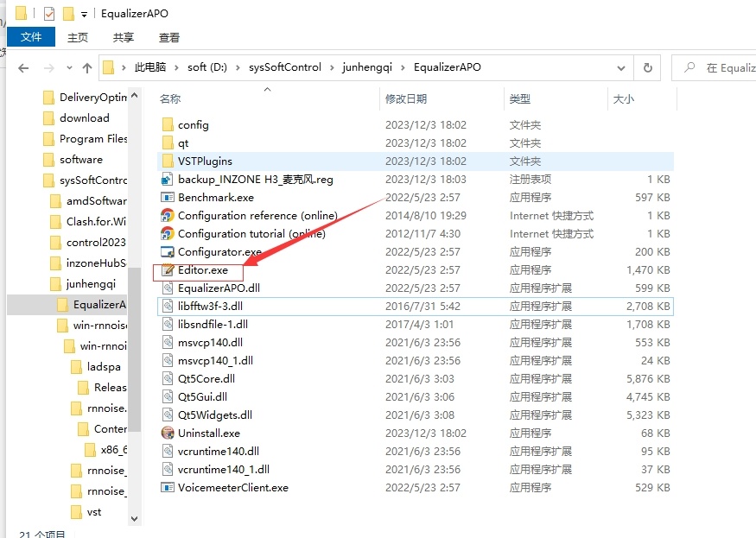This screenshot has width=756, height=538.
Task: Click the up-arrow to go to parent folder
Action: click(89, 66)
